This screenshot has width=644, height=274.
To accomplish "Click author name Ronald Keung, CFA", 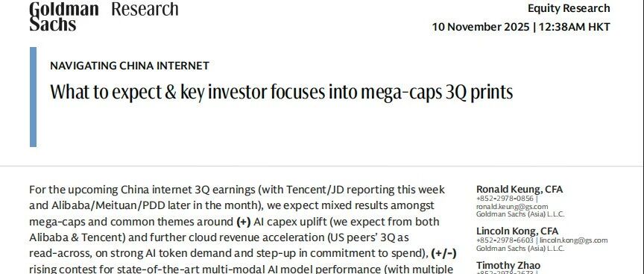I will tap(520, 189).
